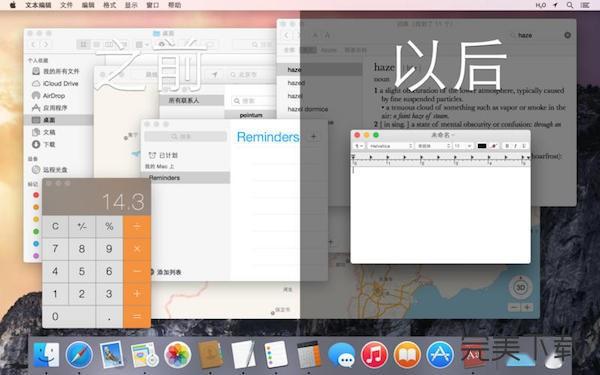This screenshot has width=600, height=375.
Task: Open the Apple menu
Action: pos(13,5)
